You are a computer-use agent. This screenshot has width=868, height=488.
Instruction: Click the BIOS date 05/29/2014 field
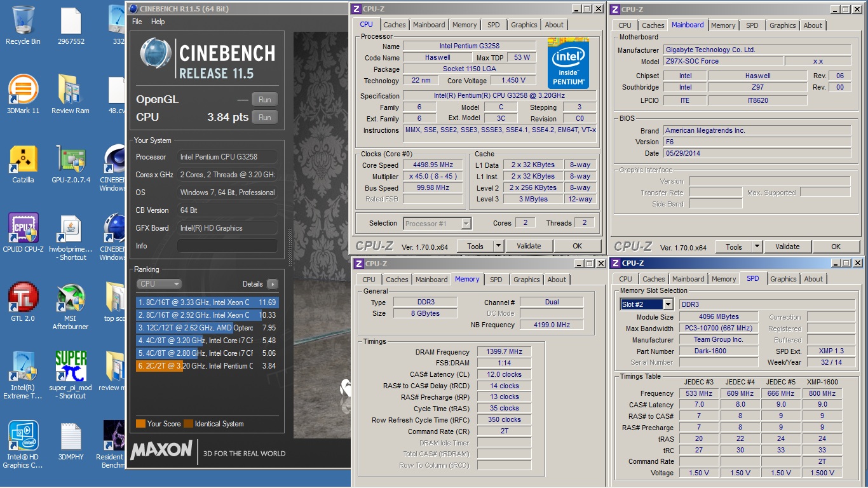tap(757, 153)
